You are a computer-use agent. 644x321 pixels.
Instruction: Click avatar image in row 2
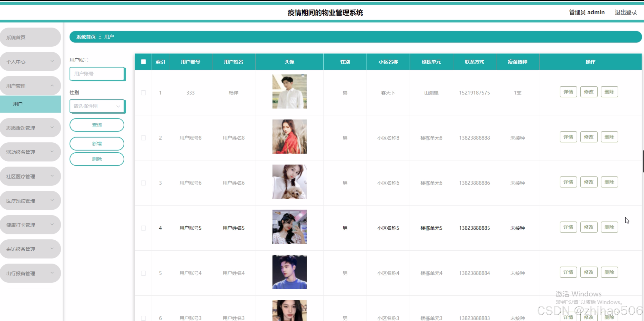(289, 136)
